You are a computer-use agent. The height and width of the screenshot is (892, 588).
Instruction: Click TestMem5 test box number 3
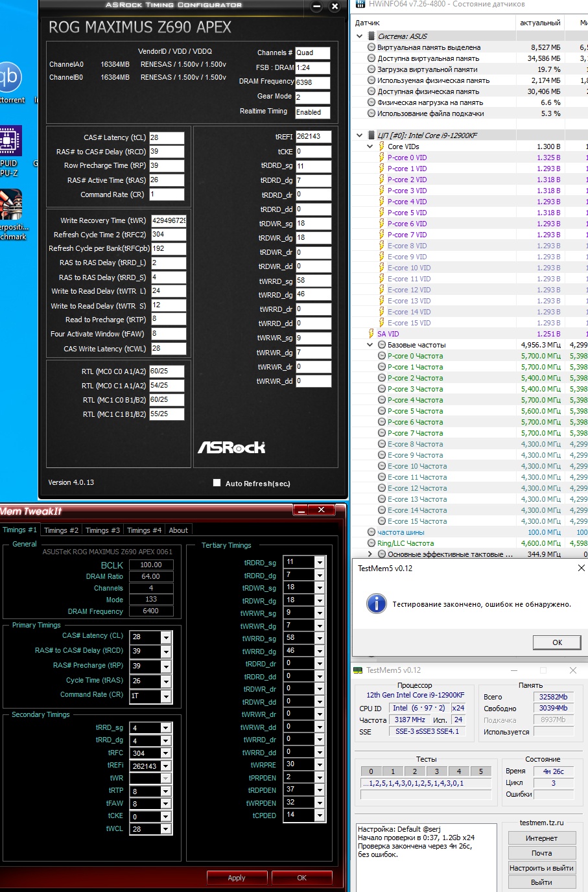coord(437,771)
